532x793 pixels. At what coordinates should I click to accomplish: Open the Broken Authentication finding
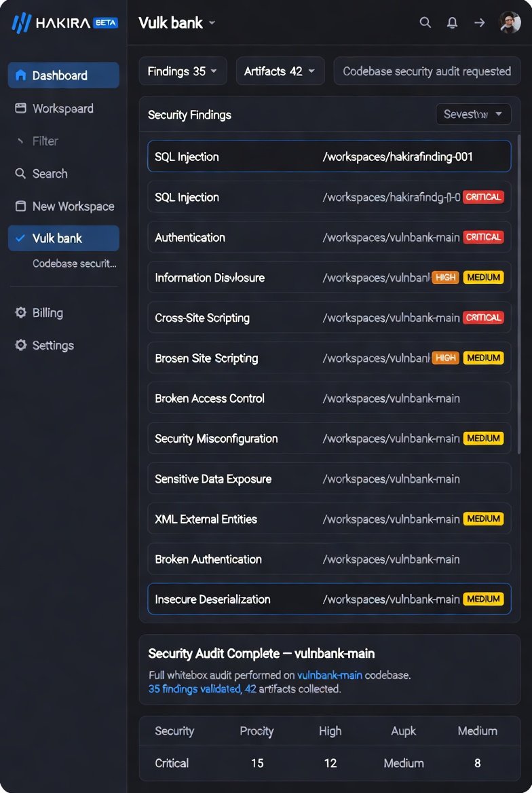(329, 559)
